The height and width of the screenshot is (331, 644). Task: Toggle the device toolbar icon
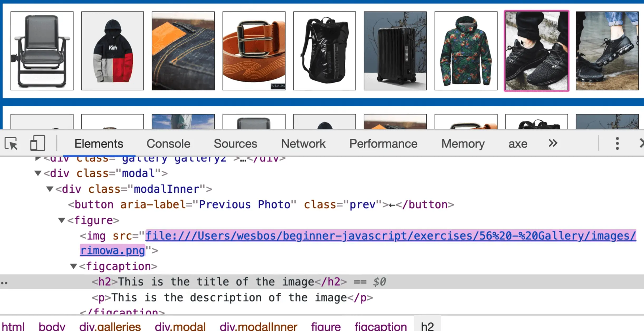(x=37, y=143)
